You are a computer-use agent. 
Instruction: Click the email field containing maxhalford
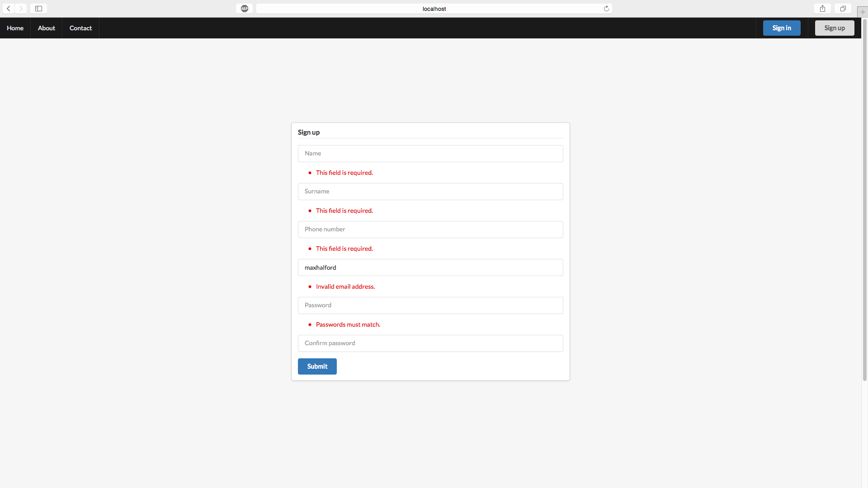[430, 267]
